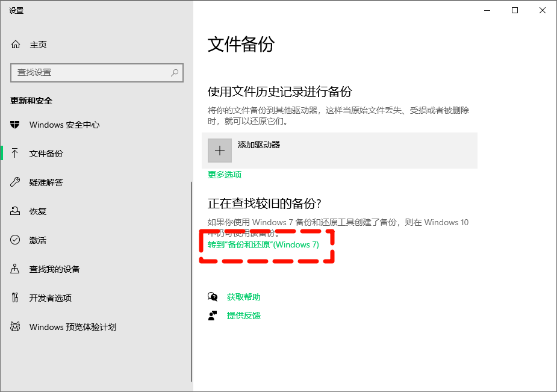Open 主页 home label

point(38,45)
